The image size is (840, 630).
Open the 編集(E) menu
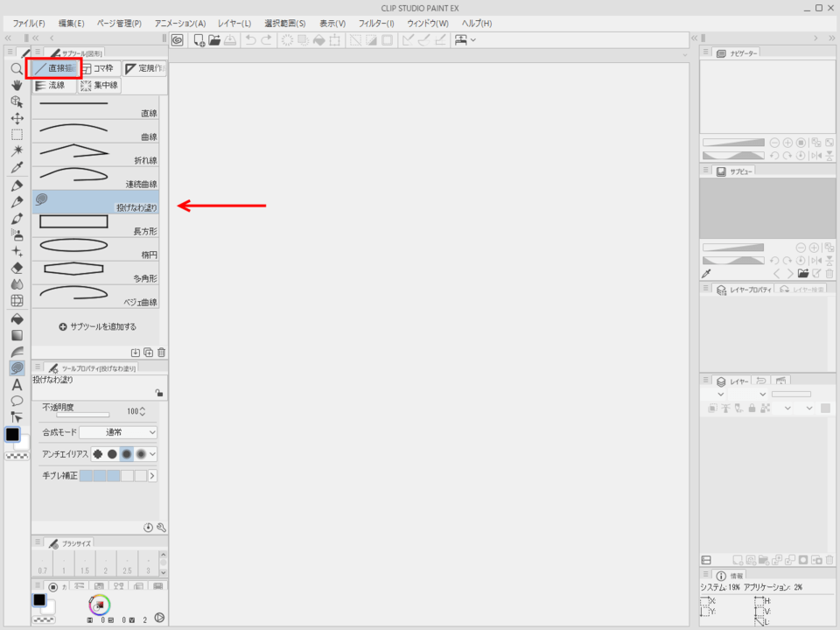71,24
